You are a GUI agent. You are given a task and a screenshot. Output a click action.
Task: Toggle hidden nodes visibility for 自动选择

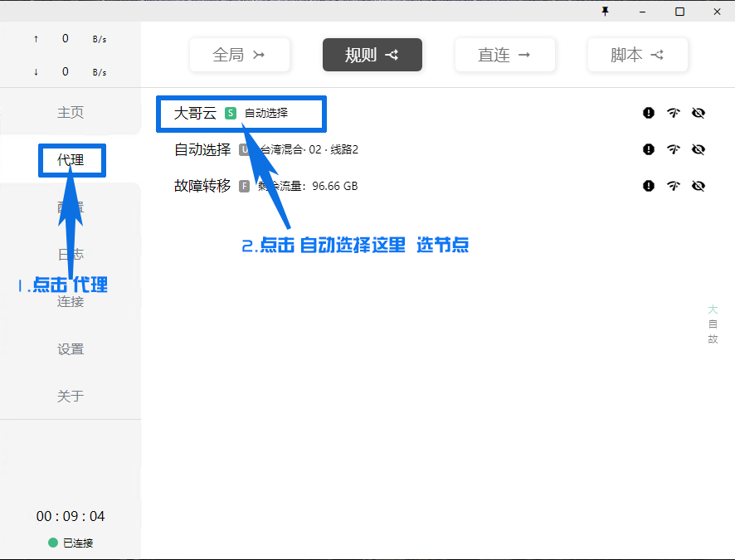coord(698,149)
